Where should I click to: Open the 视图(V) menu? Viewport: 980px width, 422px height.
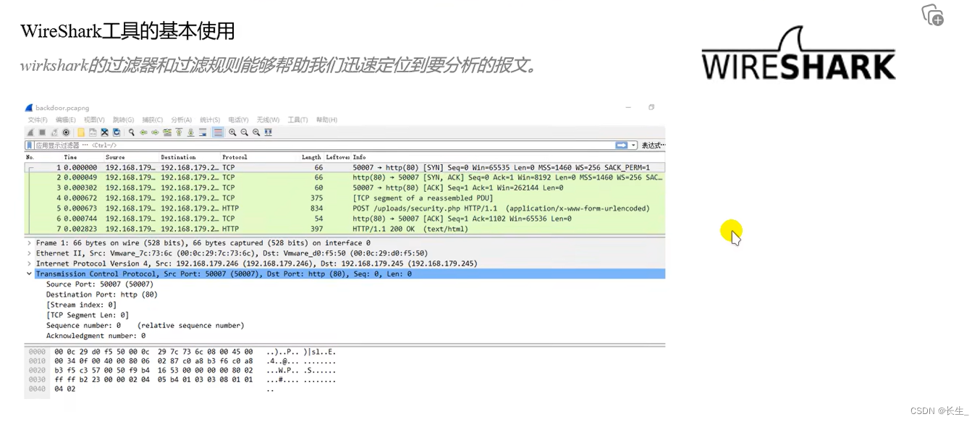(95, 120)
